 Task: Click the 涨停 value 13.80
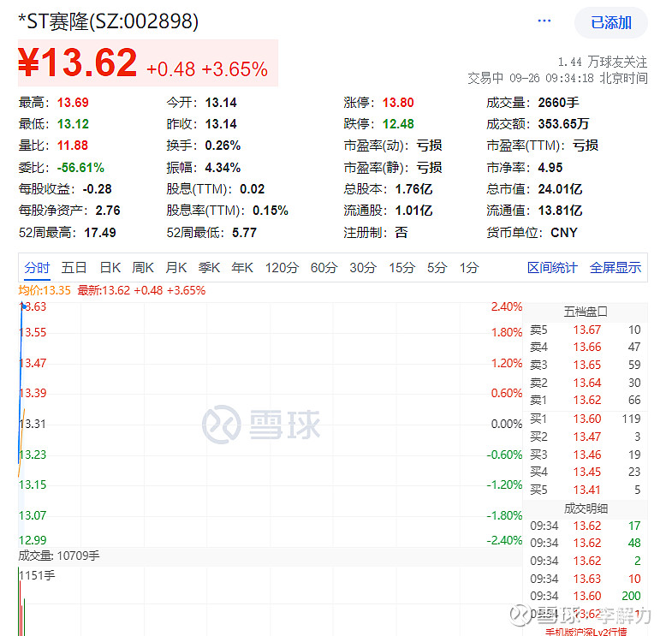click(398, 103)
